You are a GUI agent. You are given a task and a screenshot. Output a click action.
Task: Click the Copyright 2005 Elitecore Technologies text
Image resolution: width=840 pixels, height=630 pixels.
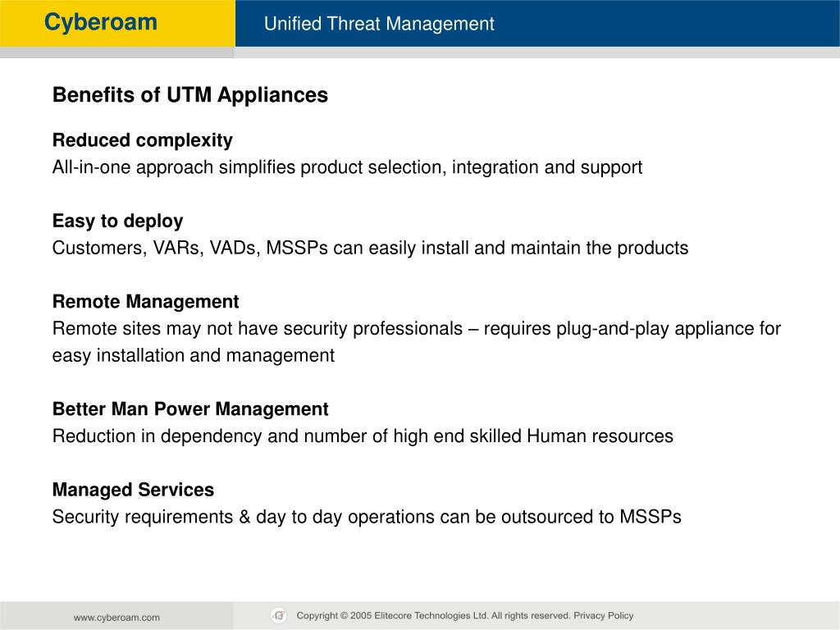(x=434, y=615)
